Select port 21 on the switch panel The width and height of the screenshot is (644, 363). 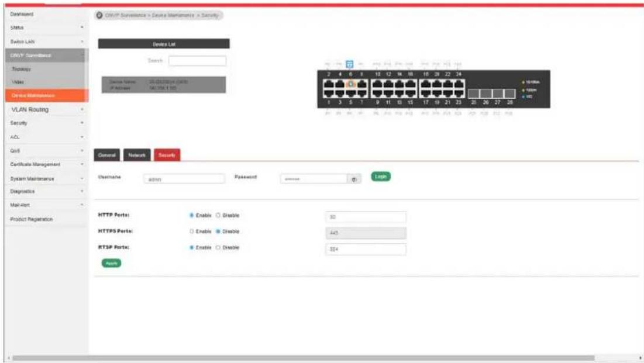pos(448,93)
